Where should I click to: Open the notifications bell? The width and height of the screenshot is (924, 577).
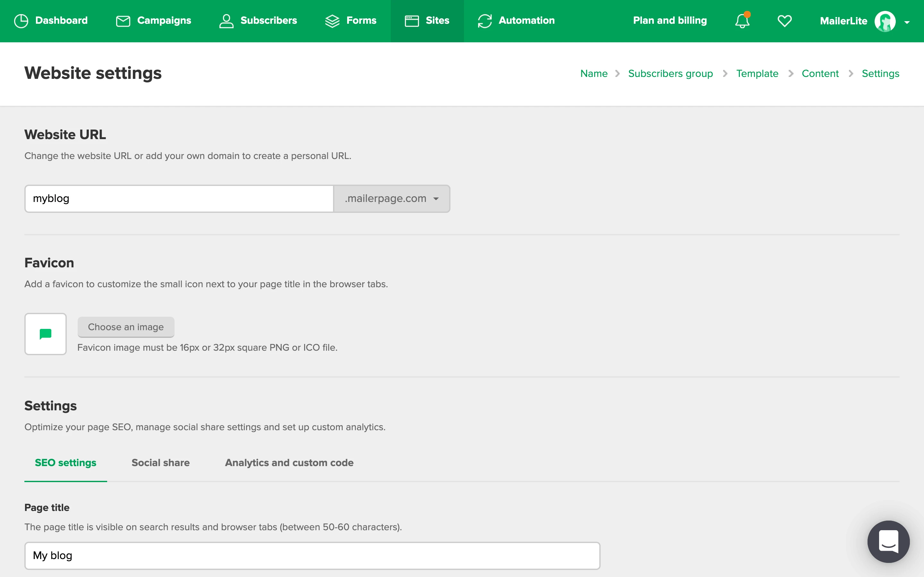[x=742, y=21]
